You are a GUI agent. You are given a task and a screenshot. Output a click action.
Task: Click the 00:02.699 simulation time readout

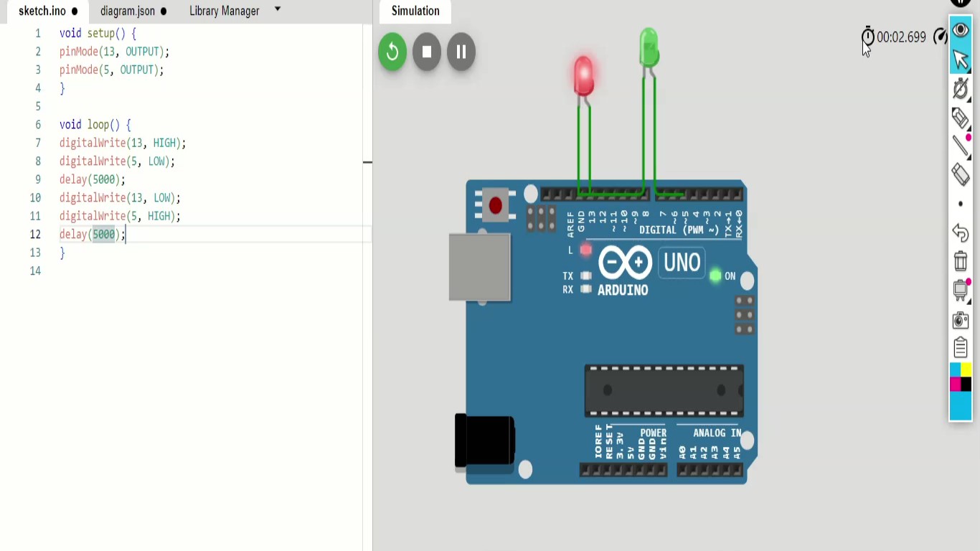click(901, 37)
